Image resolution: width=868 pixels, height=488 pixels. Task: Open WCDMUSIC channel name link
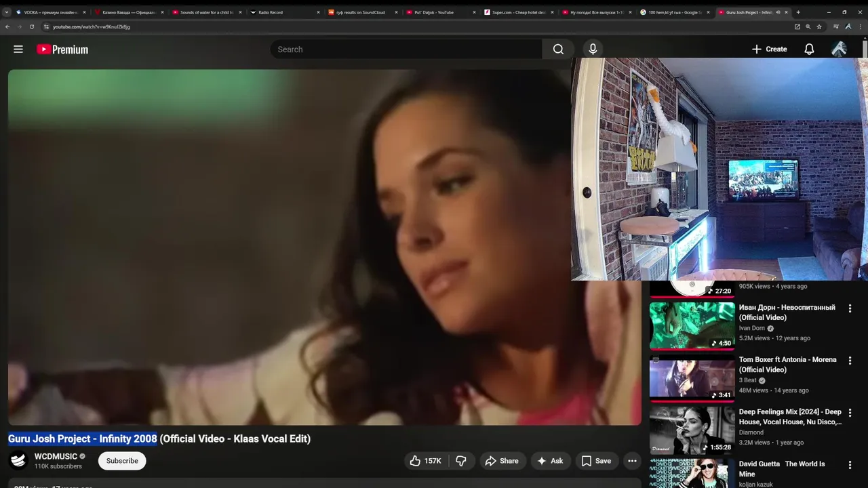[x=56, y=457]
